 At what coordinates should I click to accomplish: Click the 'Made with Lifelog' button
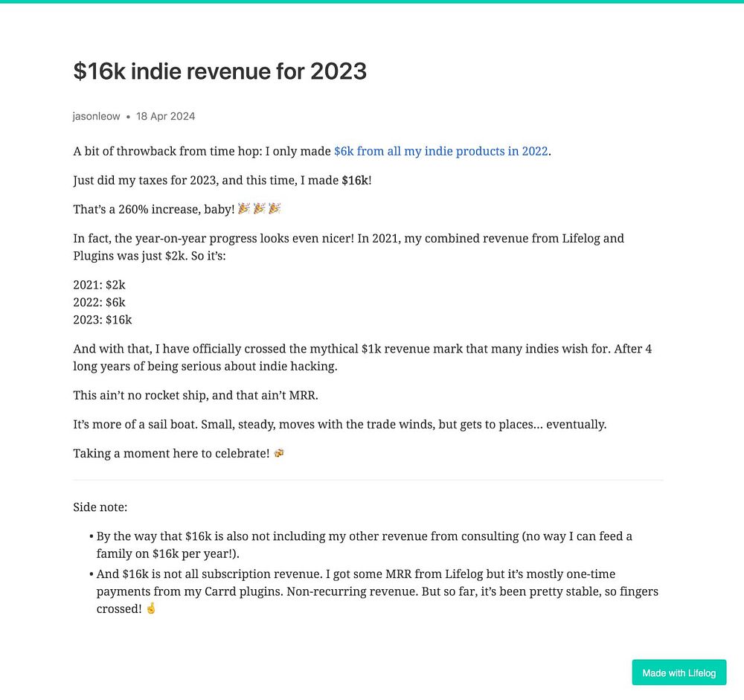tap(679, 672)
